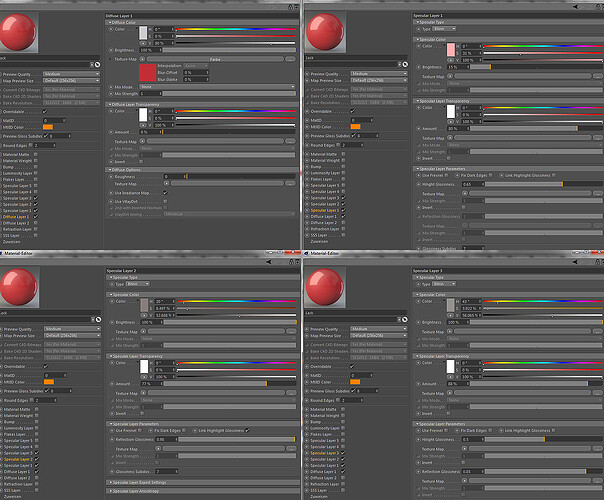
Task: Click pink Specular Color swatch in Specular Layer 1 window
Action: (x=450, y=50)
